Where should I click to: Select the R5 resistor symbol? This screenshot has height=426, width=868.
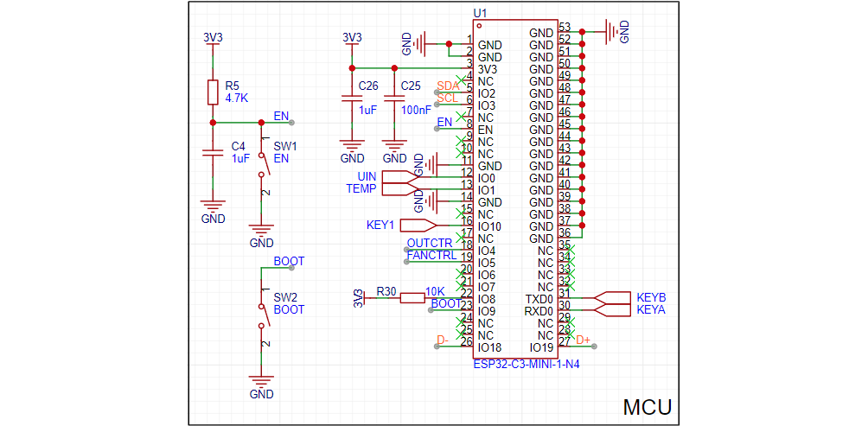(x=214, y=92)
